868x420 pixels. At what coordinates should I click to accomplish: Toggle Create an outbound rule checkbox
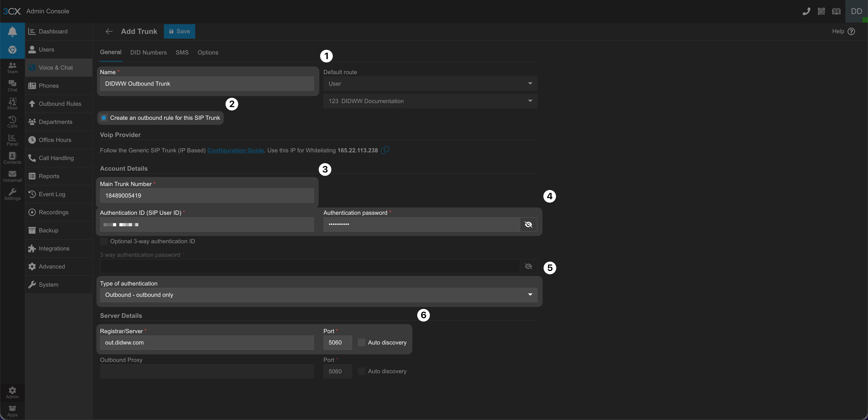click(x=104, y=118)
